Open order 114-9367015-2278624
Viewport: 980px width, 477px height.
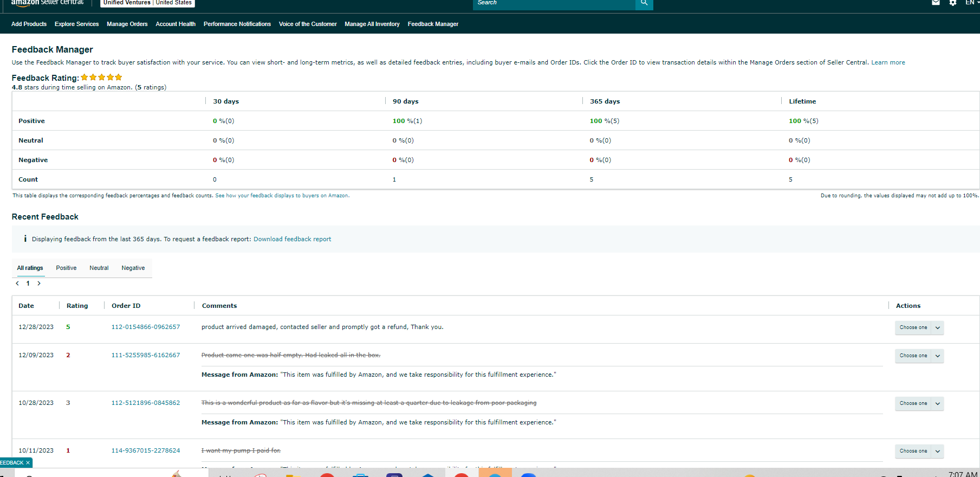(146, 450)
